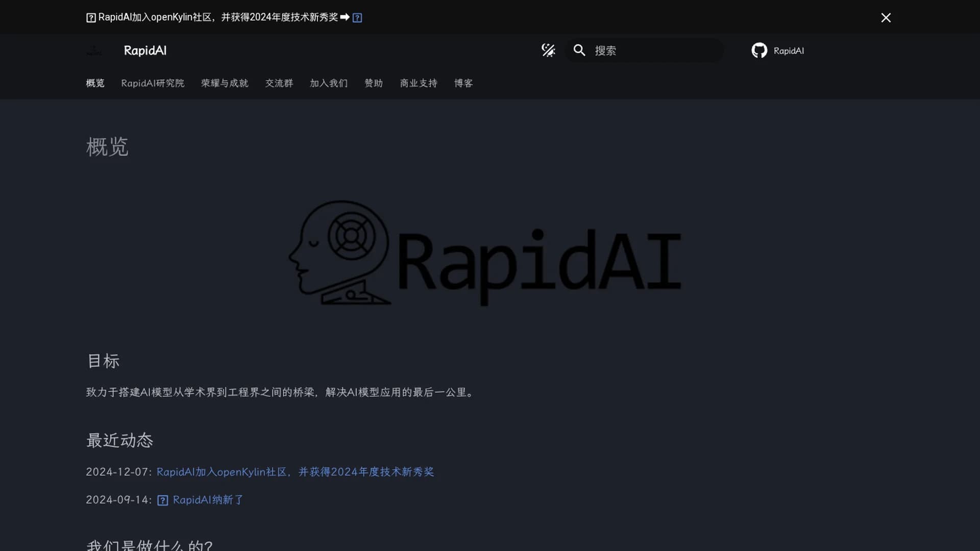
Task: Click the 目标 section heading
Action: [x=103, y=361]
